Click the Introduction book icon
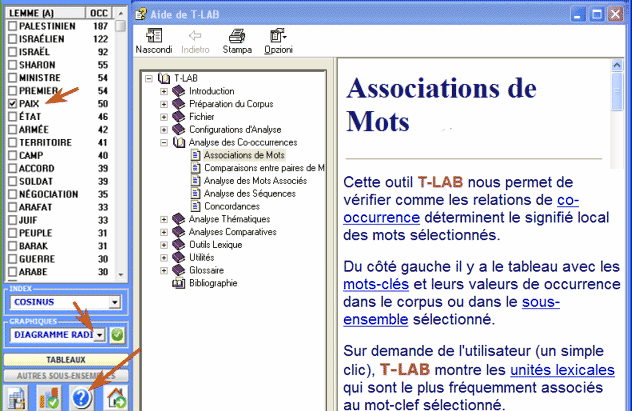Image resolution: width=632 pixels, height=411 pixels. point(179,91)
